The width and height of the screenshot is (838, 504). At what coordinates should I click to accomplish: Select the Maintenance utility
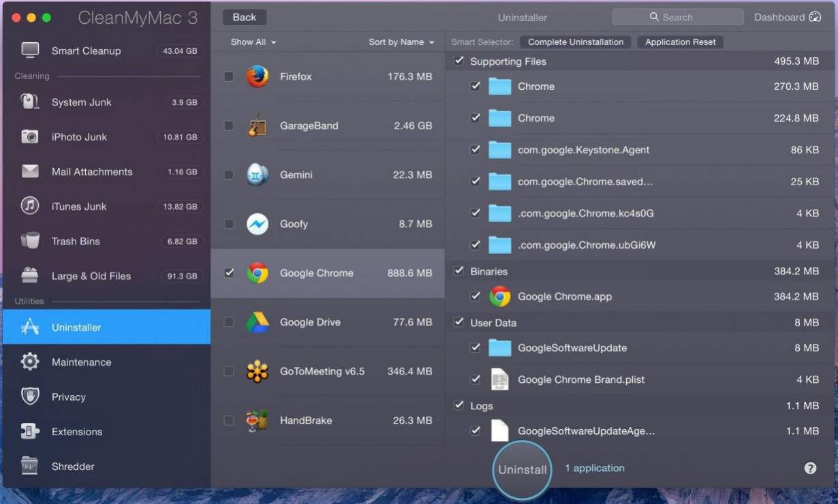82,362
